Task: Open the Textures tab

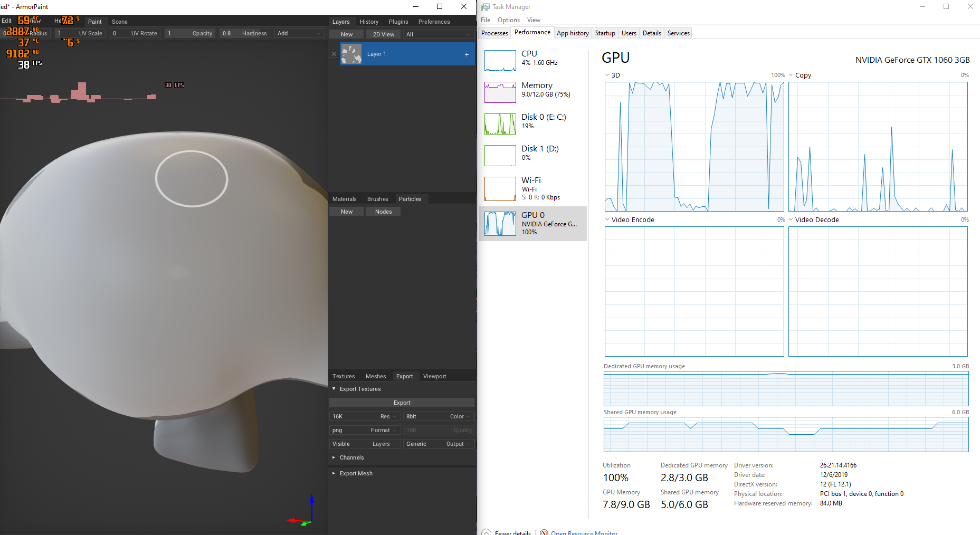Action: pyautogui.click(x=344, y=376)
